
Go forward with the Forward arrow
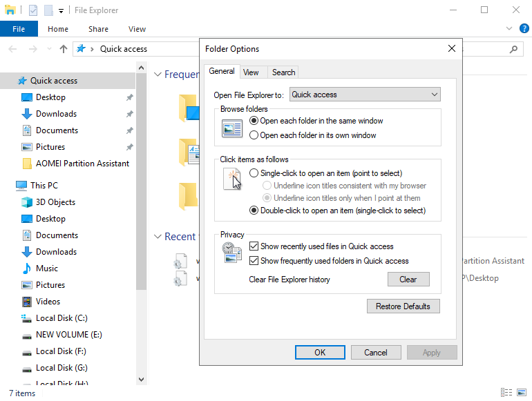[33, 49]
